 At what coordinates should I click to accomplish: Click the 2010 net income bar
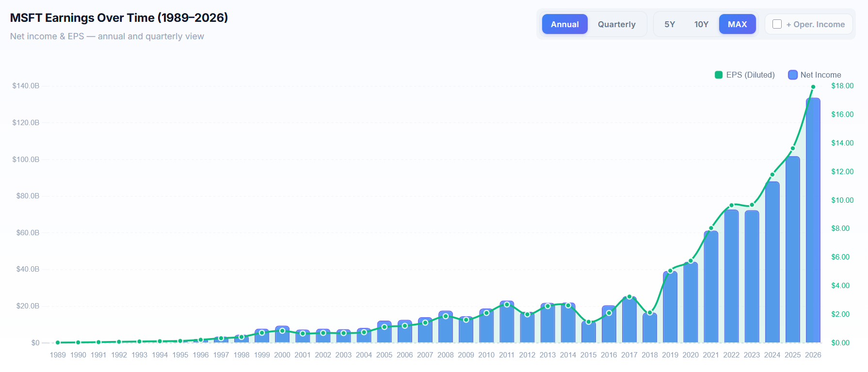pyautogui.click(x=486, y=326)
